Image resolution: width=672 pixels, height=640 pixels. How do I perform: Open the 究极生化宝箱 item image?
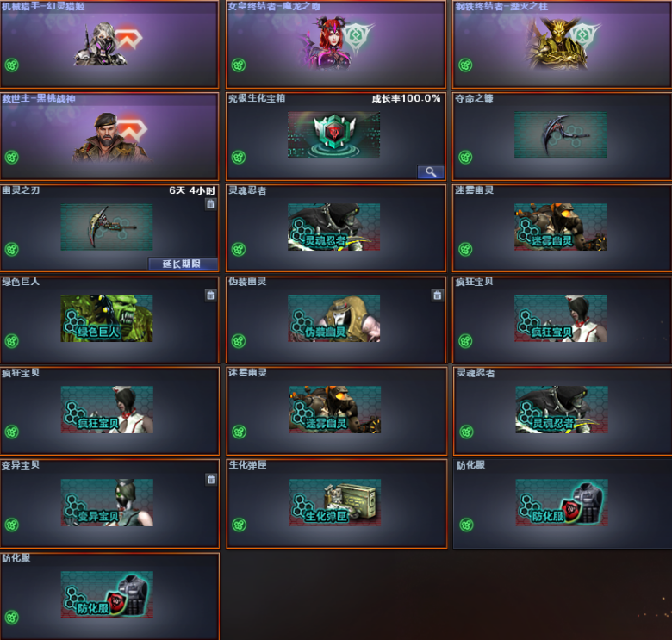(334, 135)
